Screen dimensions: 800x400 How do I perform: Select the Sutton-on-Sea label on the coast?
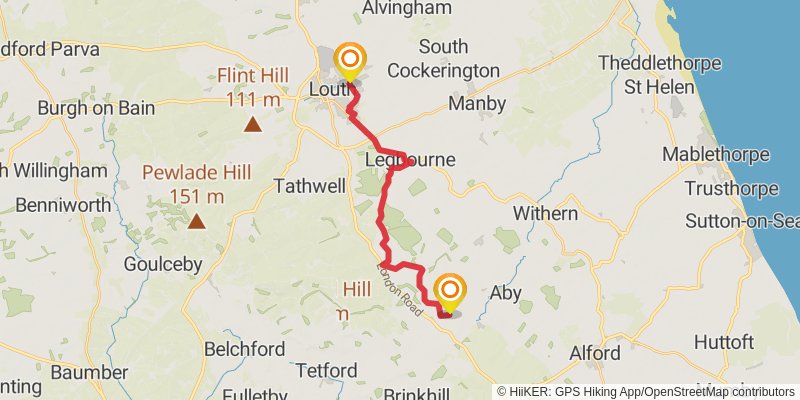point(742,221)
